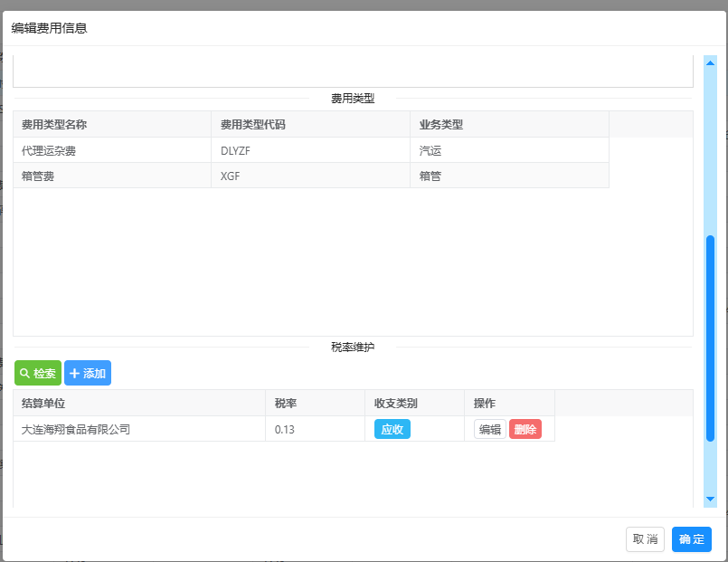Click the blue 添加 add button
The height and width of the screenshot is (562, 728).
[x=88, y=373]
